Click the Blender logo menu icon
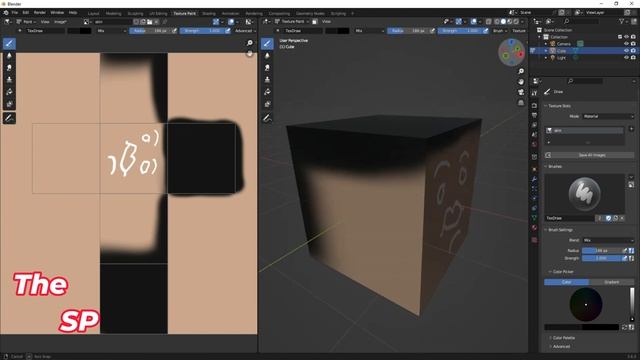Image resolution: width=640 pixels, height=360 pixels. coord(6,13)
